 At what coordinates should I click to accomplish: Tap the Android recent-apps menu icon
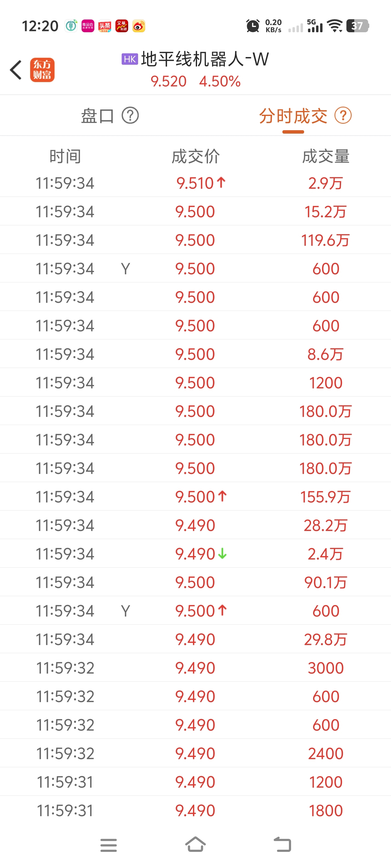coord(109,845)
